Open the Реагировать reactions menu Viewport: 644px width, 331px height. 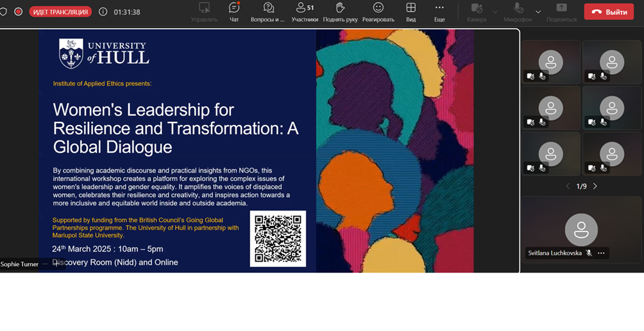[x=378, y=12]
